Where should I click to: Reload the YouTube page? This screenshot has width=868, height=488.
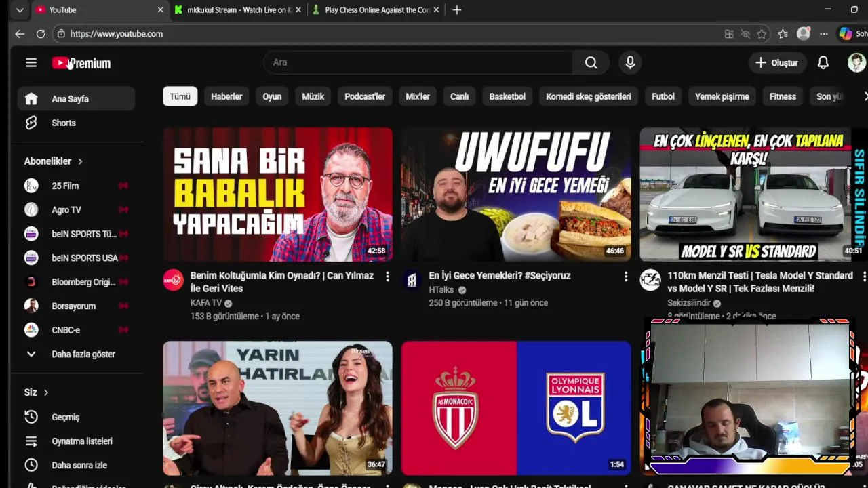click(x=41, y=34)
